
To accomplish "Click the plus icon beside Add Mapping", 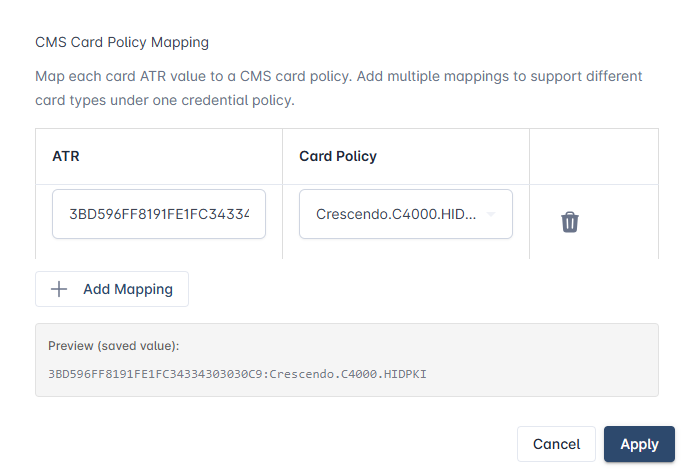I will pos(59,289).
